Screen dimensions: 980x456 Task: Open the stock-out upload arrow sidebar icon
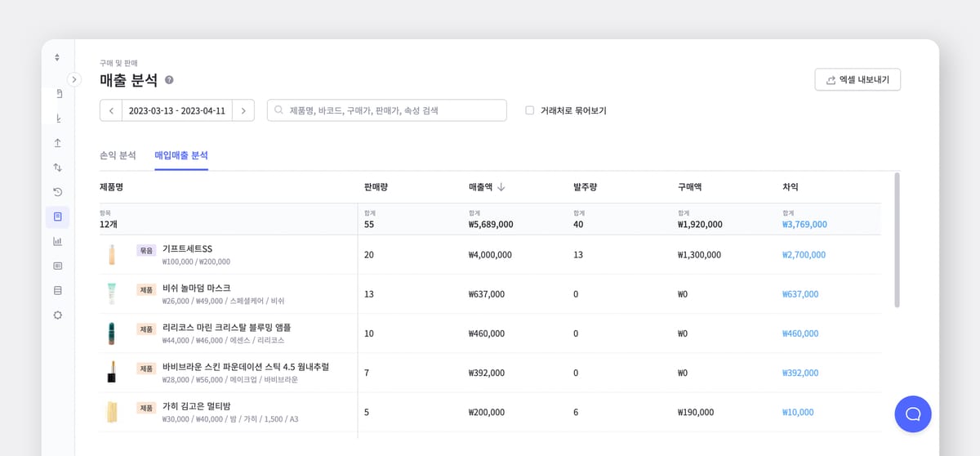pos(58,143)
